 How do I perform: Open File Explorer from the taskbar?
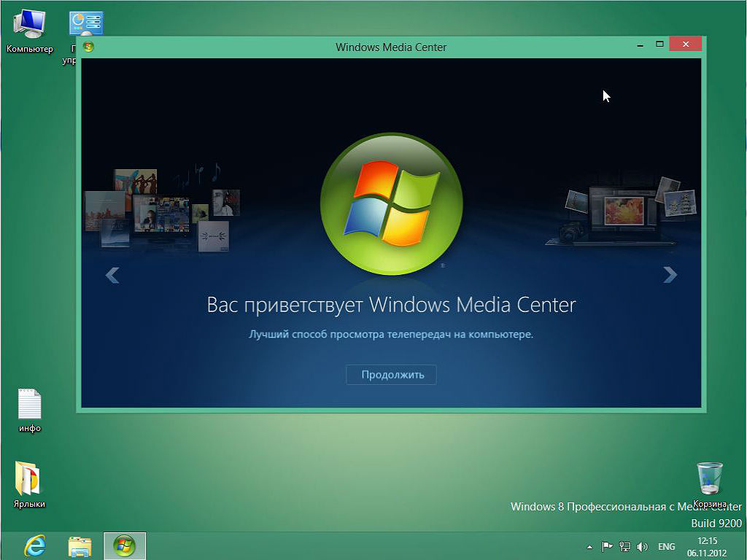click(80, 546)
